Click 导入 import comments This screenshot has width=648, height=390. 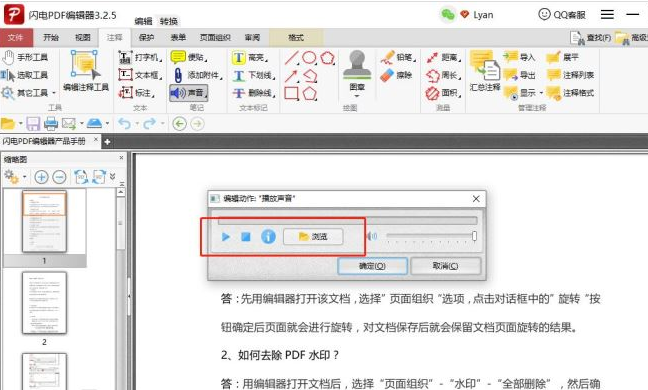[519, 57]
